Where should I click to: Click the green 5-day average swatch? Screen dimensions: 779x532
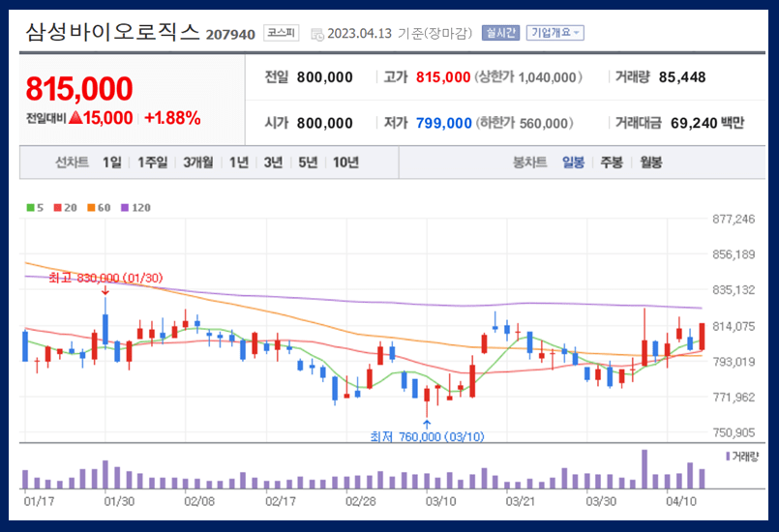click(30, 208)
